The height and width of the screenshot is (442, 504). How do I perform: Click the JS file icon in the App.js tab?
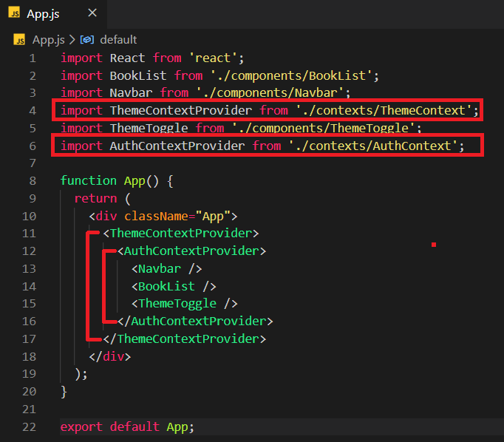(x=15, y=14)
